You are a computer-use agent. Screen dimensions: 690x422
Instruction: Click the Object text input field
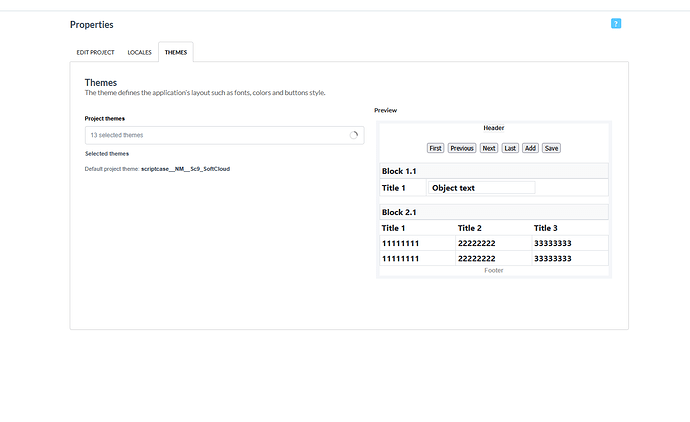[x=481, y=188]
